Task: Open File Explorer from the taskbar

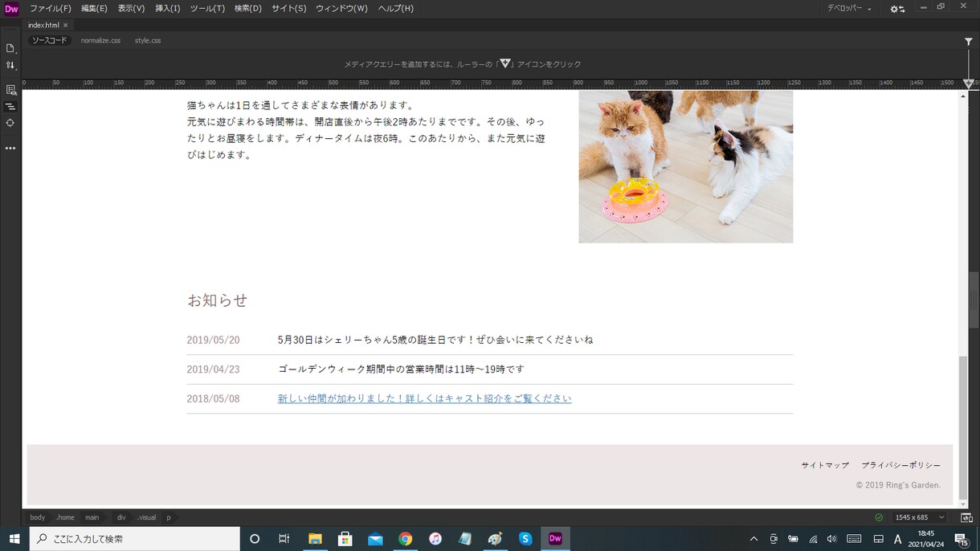Action: (x=315, y=539)
